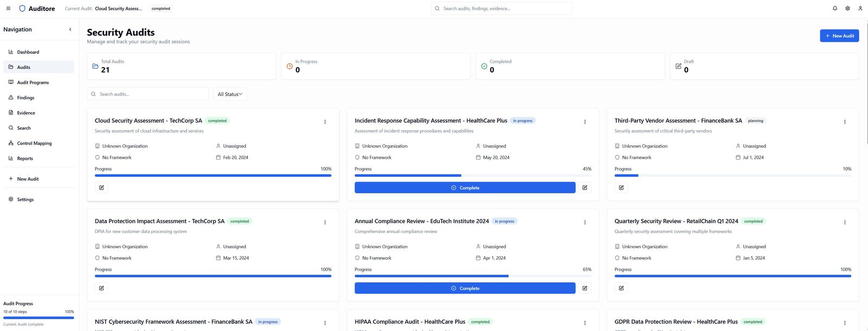
Task: Click Incident Response 45% progress bar
Action: 473,176
